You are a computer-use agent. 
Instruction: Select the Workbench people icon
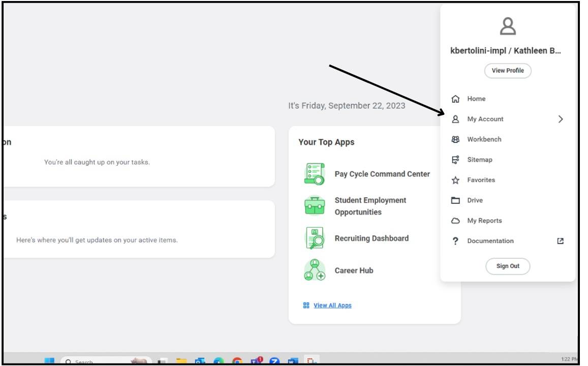point(455,139)
